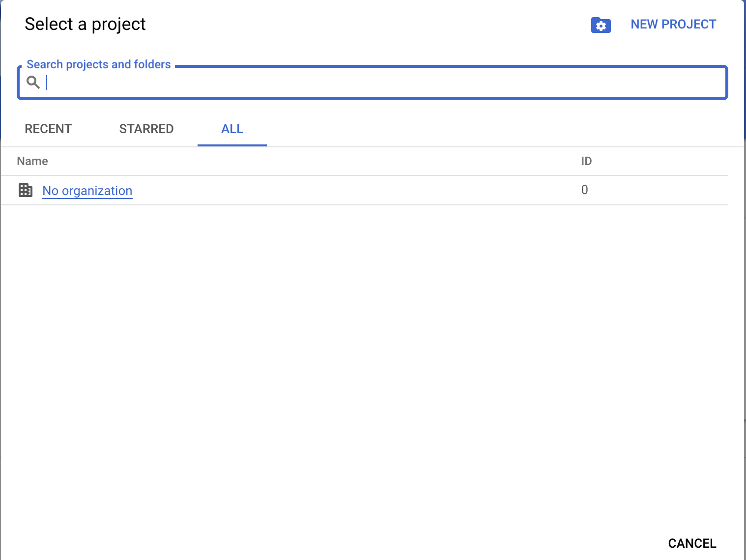This screenshot has height=560, width=746.
Task: Click the CANCEL button
Action: coord(691,543)
